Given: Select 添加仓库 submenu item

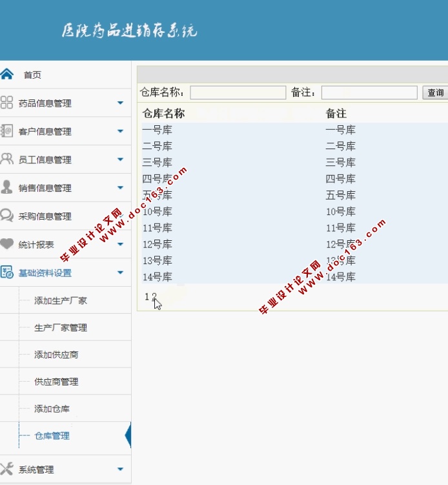Looking at the screenshot, I should [x=52, y=409].
